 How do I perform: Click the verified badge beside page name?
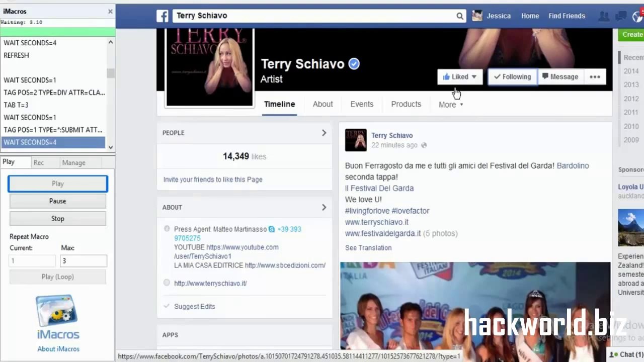pos(354,64)
